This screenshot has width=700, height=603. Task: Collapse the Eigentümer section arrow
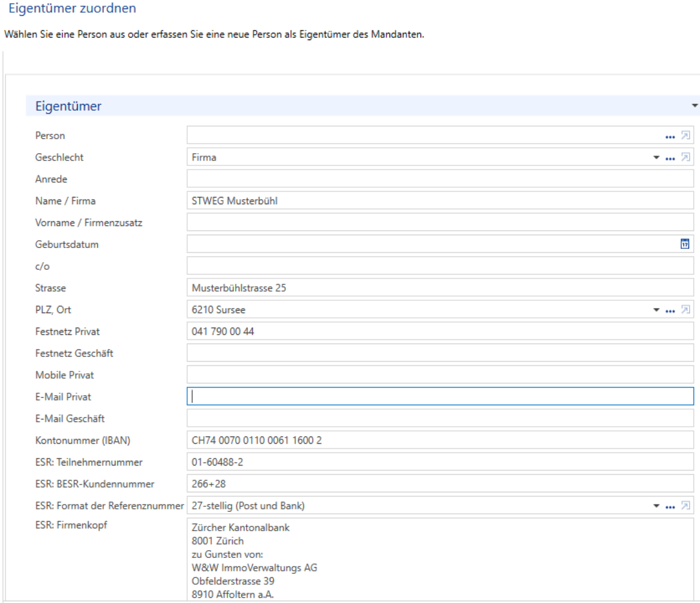(x=695, y=106)
